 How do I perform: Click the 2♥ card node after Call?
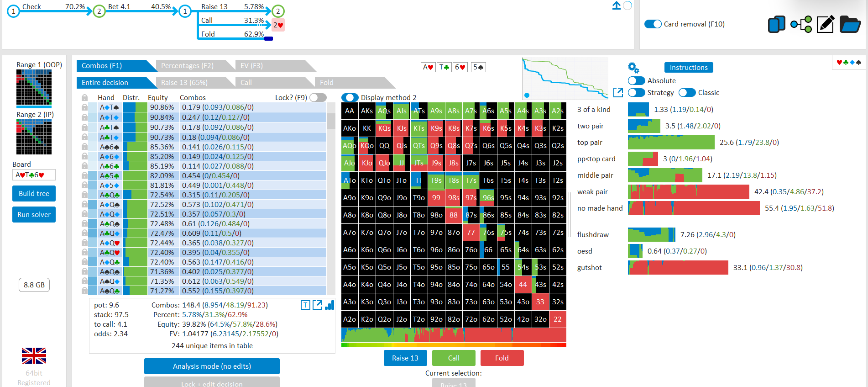278,25
